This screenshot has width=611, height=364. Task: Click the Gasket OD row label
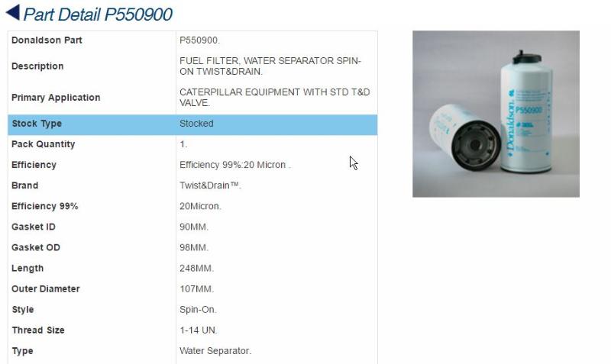pyautogui.click(x=36, y=247)
